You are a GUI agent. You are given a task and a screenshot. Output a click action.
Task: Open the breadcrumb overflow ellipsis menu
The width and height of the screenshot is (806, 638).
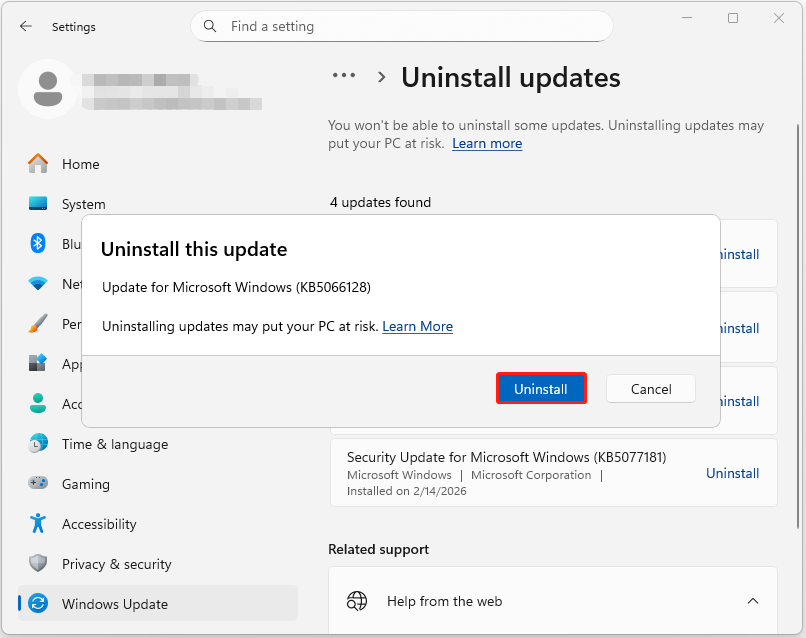point(344,75)
